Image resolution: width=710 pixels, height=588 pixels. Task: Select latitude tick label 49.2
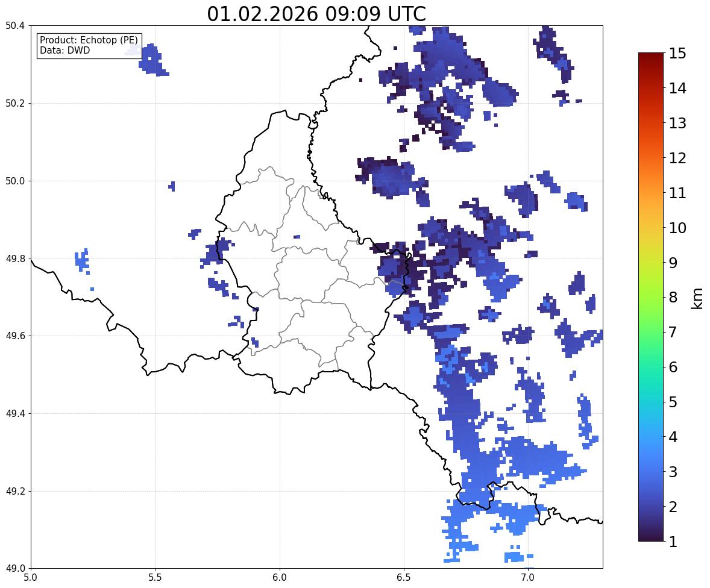tap(15, 491)
